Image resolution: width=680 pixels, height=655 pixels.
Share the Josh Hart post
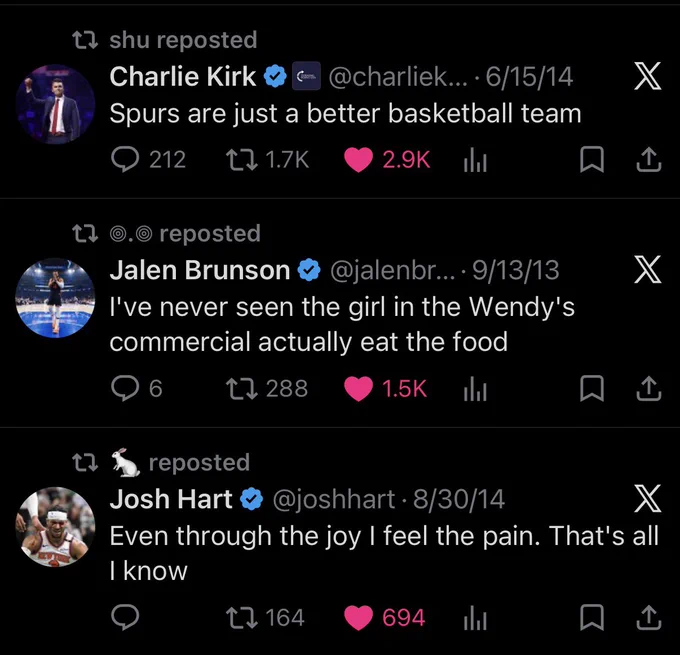tap(649, 617)
